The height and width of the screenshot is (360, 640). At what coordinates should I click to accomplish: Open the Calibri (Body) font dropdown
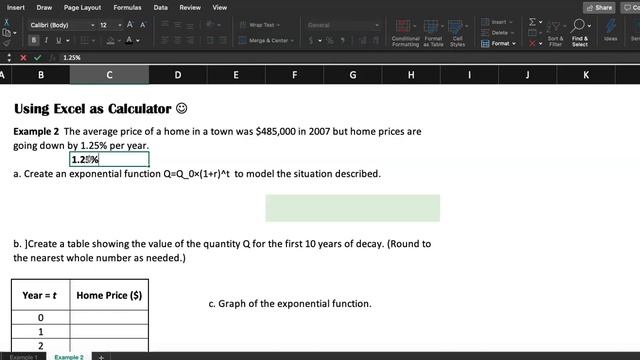coord(93,25)
